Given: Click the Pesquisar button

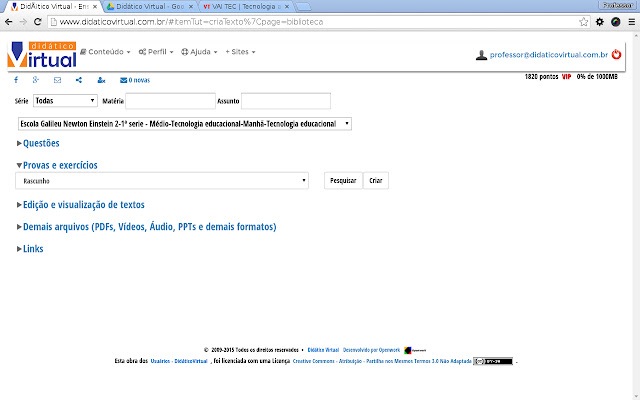Looking at the screenshot, I should [343, 180].
